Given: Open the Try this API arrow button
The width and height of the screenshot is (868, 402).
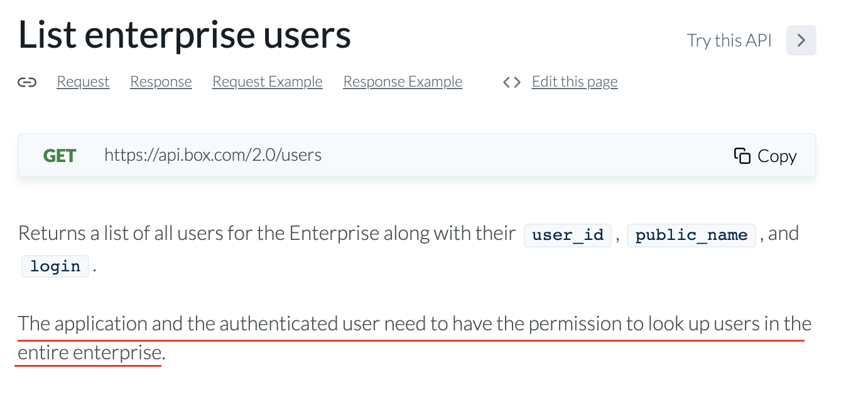Looking at the screenshot, I should (x=801, y=40).
